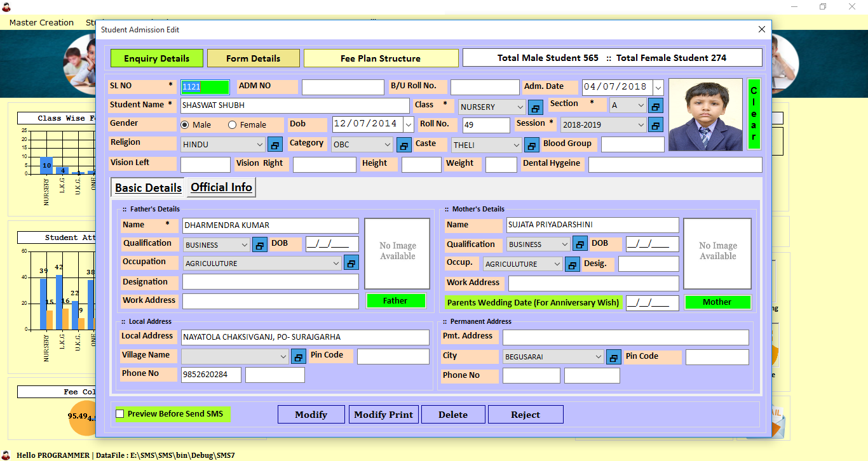
Task: Enable Preview Before Send SMS checkbox
Action: (x=120, y=414)
